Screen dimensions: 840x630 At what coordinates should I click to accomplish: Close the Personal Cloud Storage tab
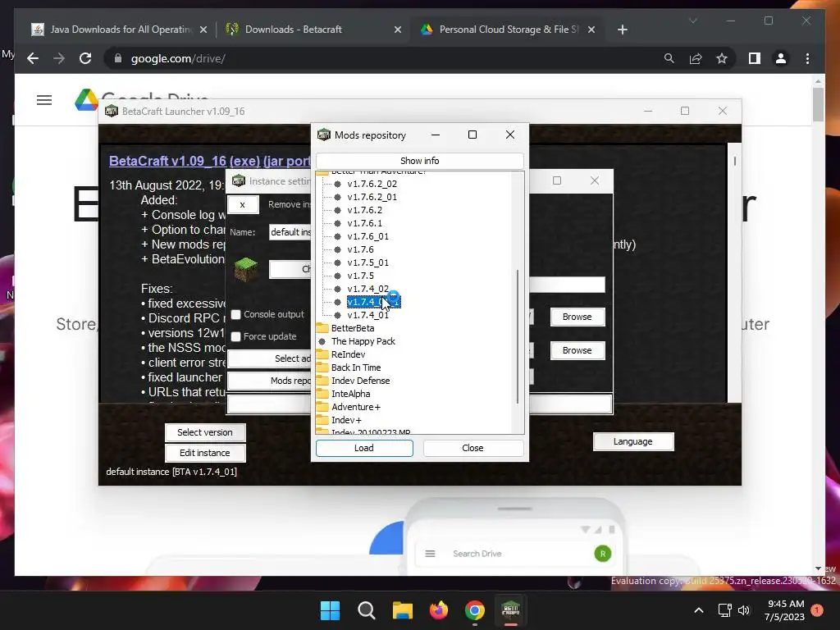tap(591, 30)
